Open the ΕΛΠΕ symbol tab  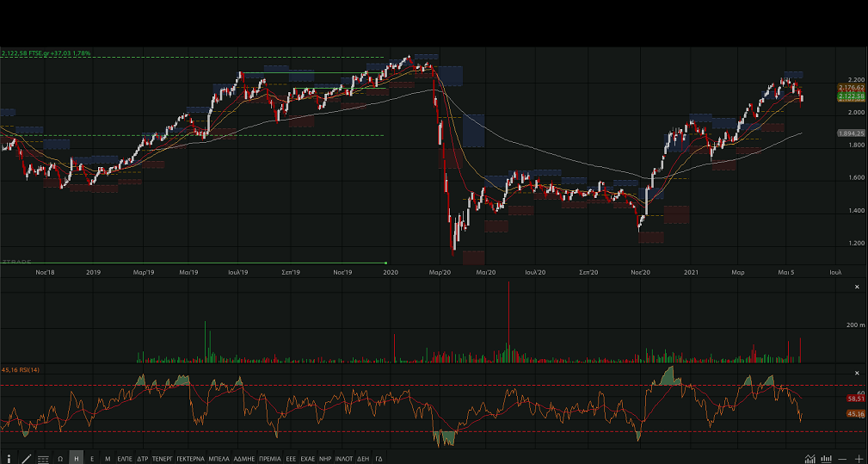coord(125,459)
